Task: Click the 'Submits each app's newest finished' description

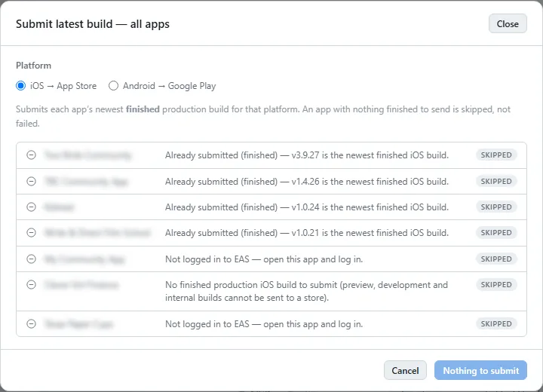Action: point(263,116)
